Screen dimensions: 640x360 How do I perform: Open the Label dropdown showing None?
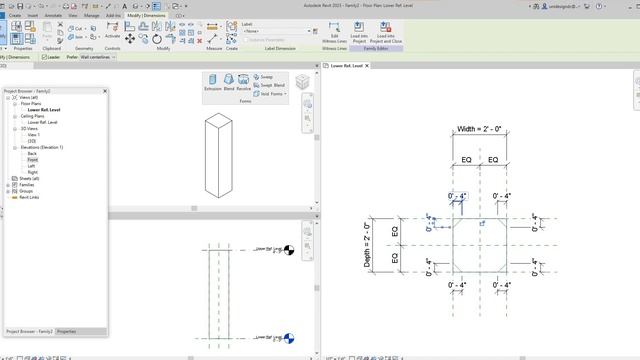[x=276, y=31]
